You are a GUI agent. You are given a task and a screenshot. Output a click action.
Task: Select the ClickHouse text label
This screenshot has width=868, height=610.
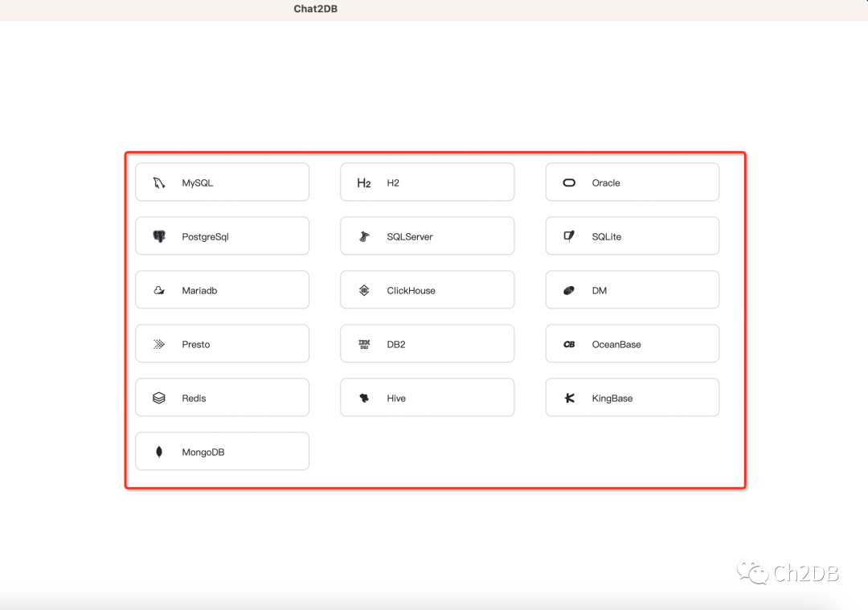pyautogui.click(x=411, y=291)
